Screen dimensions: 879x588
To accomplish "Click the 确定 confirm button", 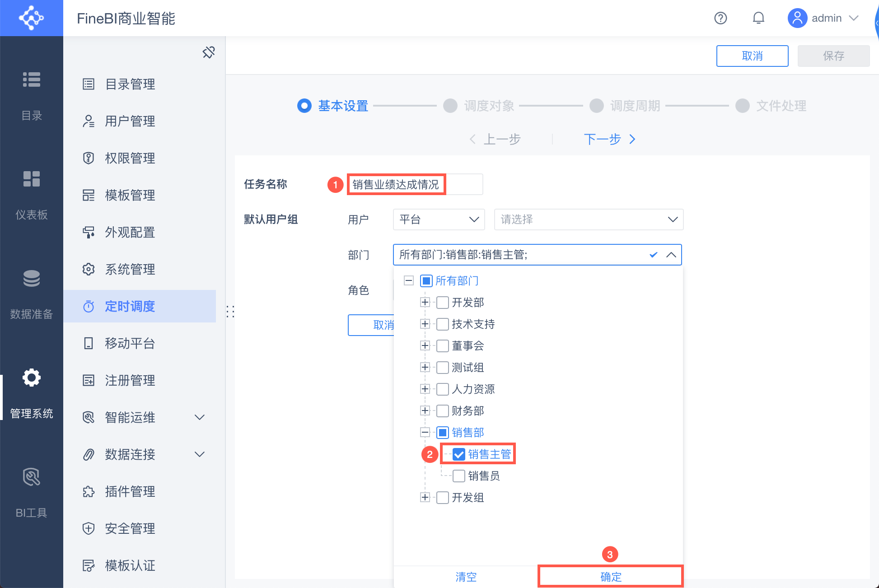I will 610,577.
